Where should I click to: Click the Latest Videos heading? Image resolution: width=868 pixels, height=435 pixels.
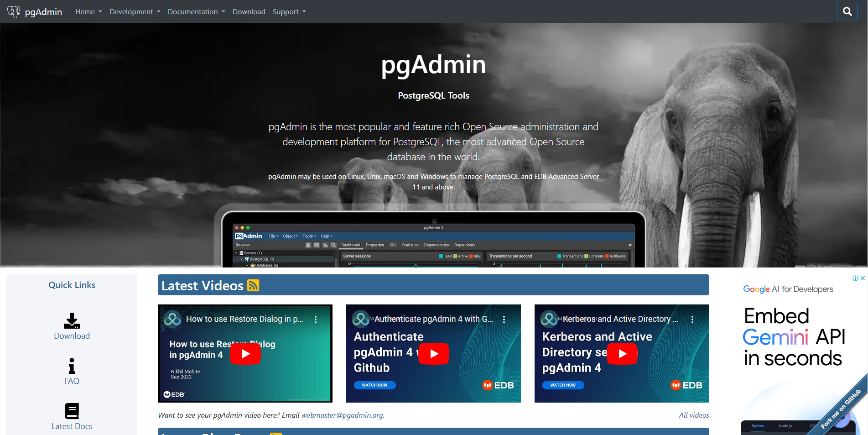(203, 286)
